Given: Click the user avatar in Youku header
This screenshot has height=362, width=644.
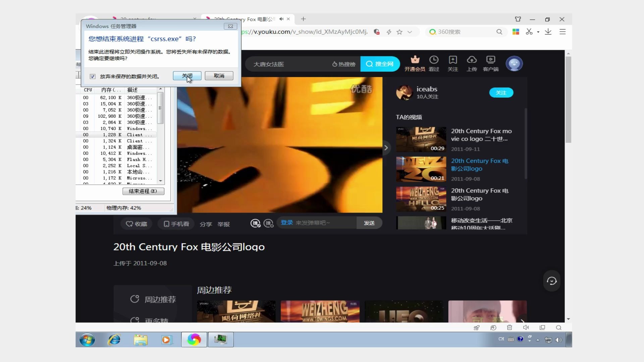Looking at the screenshot, I should point(514,63).
